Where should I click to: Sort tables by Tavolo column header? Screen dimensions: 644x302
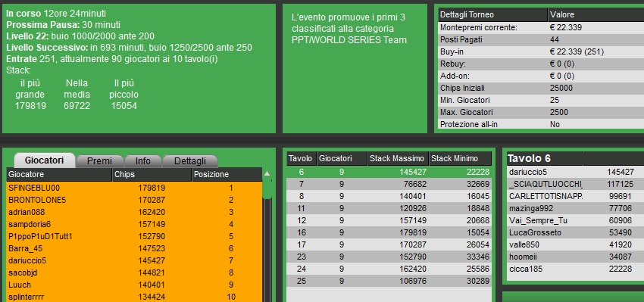pos(302,158)
